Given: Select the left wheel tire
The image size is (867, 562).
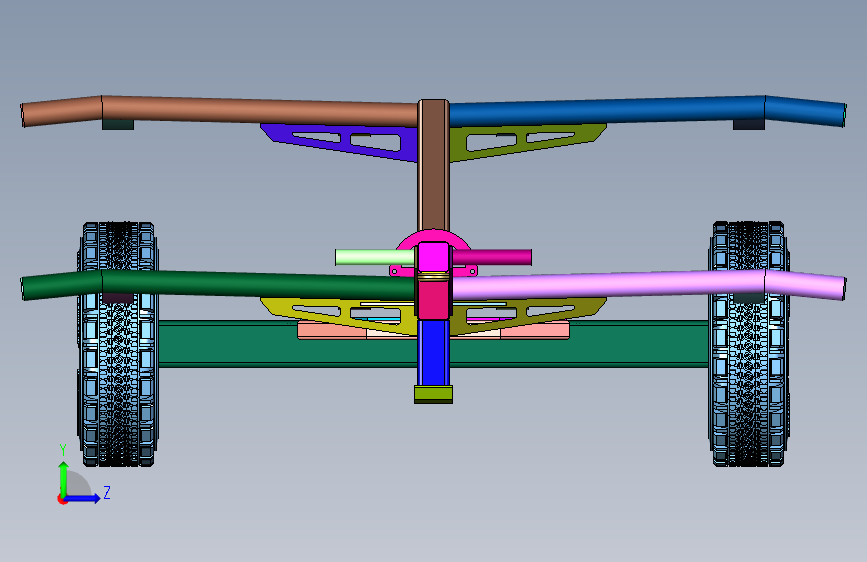Looking at the screenshot, I should pos(118,344).
